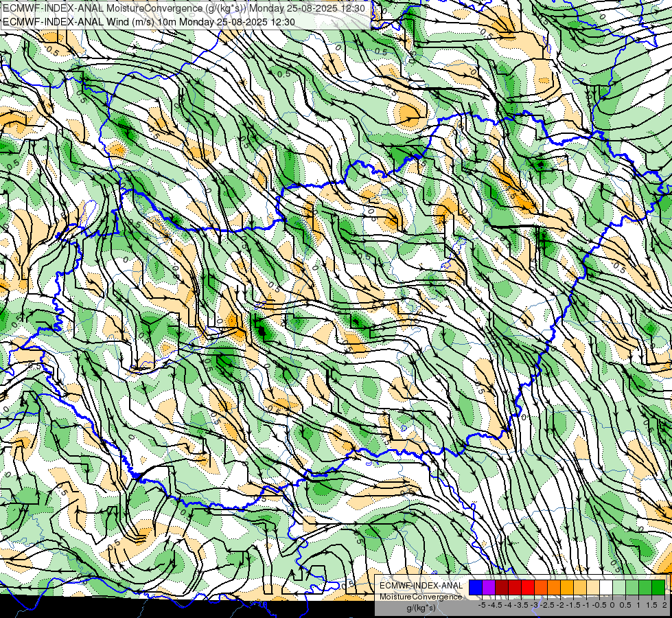Click the purple legend swatch
672x618 pixels.
coord(489,588)
